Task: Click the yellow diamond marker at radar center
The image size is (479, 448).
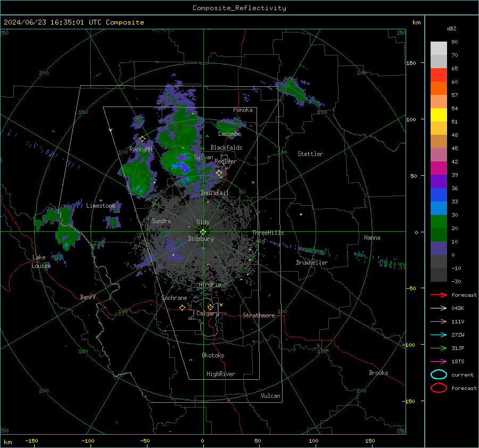Action: pos(203,232)
